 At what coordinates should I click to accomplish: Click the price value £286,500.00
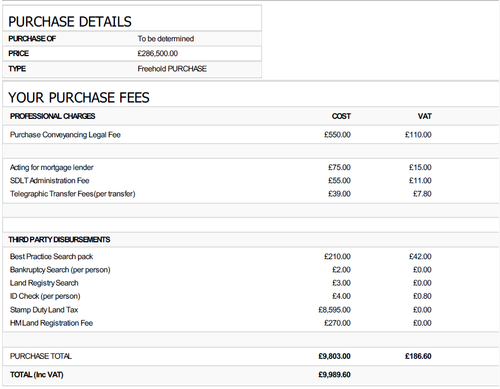click(158, 53)
